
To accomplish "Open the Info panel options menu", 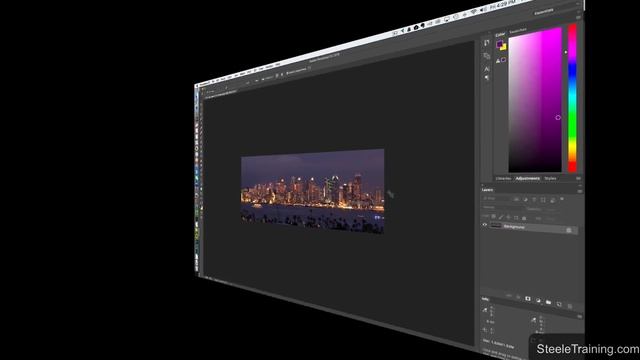I will click(580, 316).
